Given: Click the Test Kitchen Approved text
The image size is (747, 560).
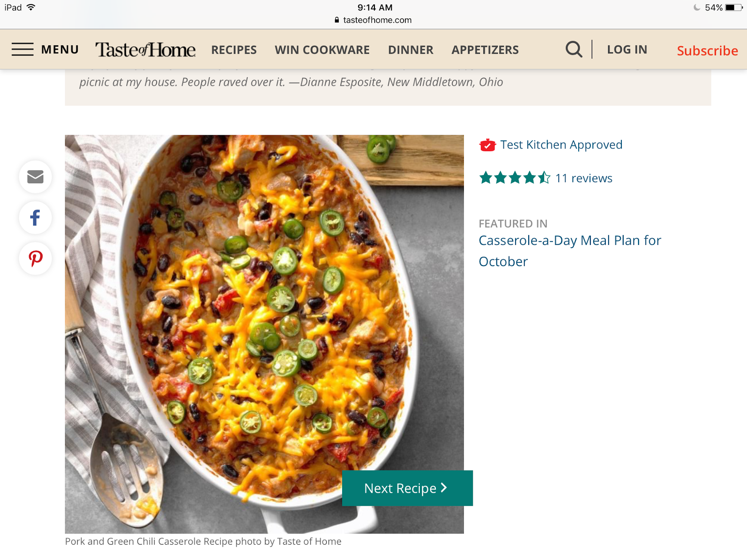Looking at the screenshot, I should 561,145.
